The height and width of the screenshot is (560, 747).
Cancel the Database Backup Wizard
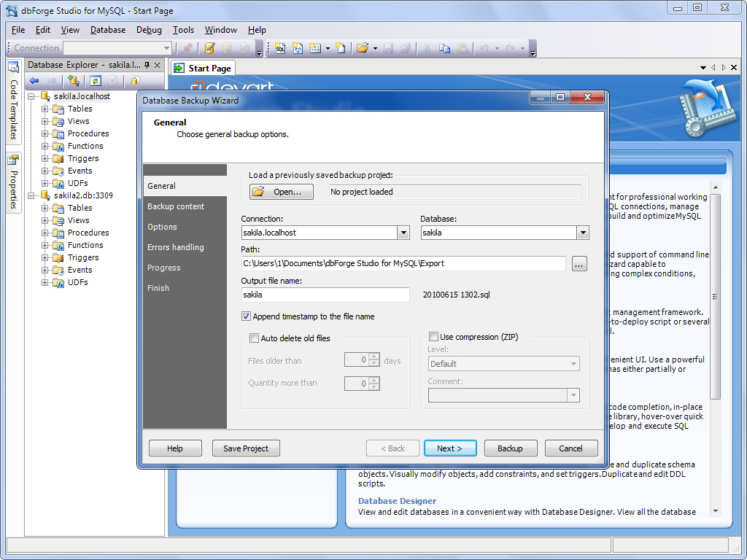click(x=570, y=448)
